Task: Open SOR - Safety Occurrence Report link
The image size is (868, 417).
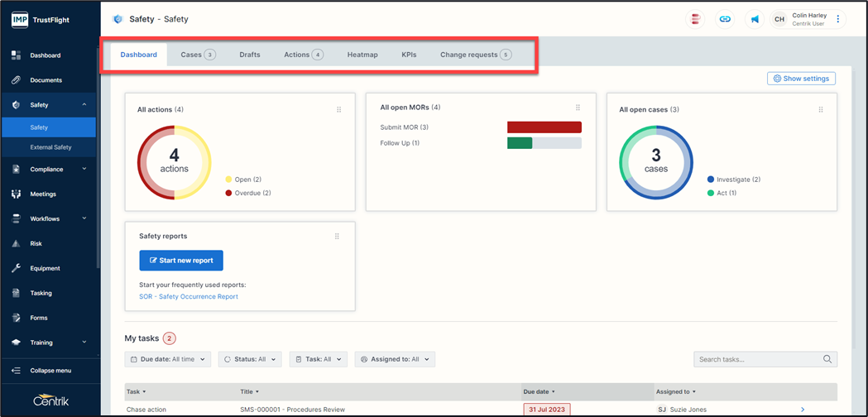Action: click(189, 296)
